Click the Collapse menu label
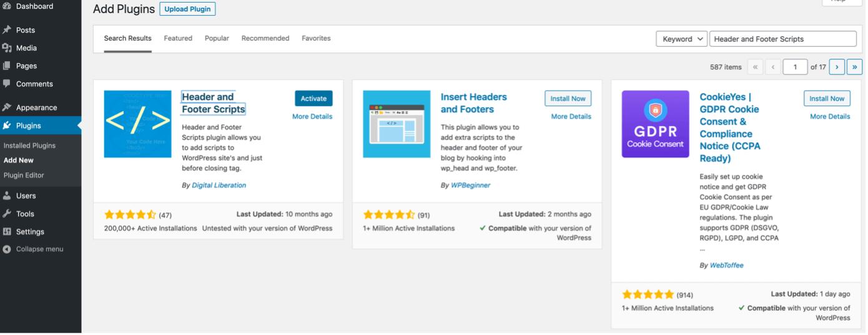868x335 pixels. click(x=39, y=249)
